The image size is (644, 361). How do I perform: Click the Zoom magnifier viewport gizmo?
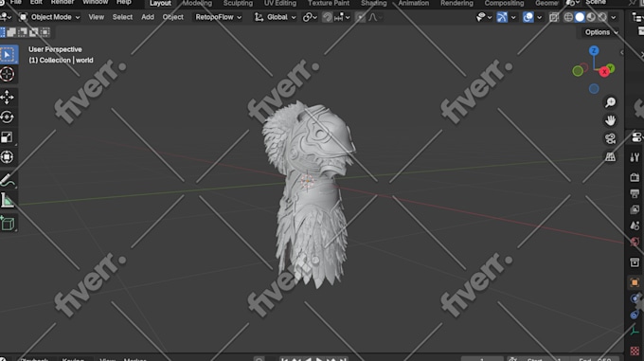pyautogui.click(x=610, y=102)
